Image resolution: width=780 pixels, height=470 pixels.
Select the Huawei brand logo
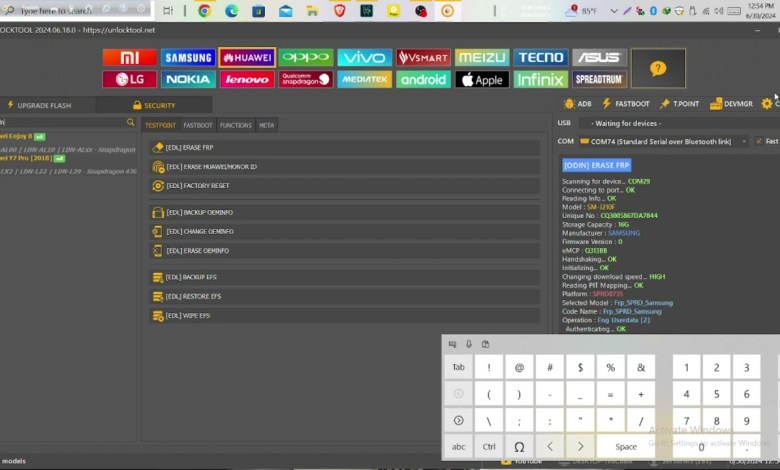click(x=247, y=58)
